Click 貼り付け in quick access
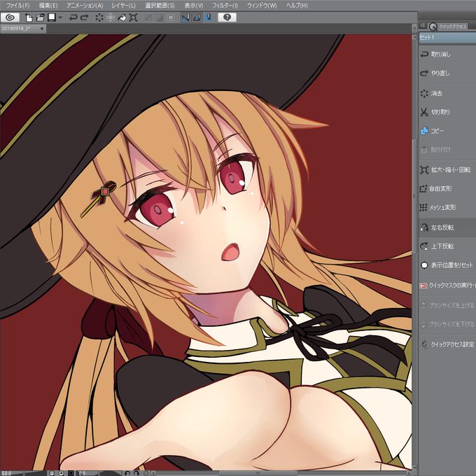This screenshot has height=476, width=476. coord(447,150)
